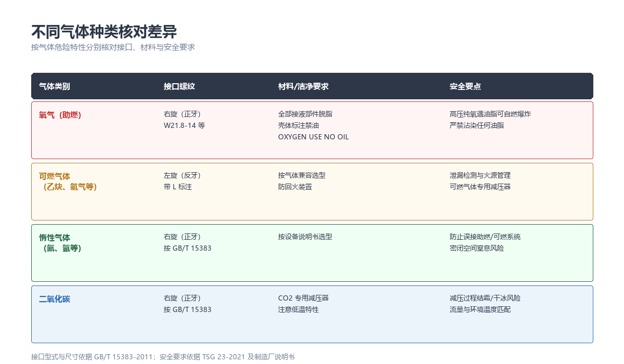Screen dimensions: 624x364
Task: Click the text W21.8-14 等
Action: coord(184,125)
